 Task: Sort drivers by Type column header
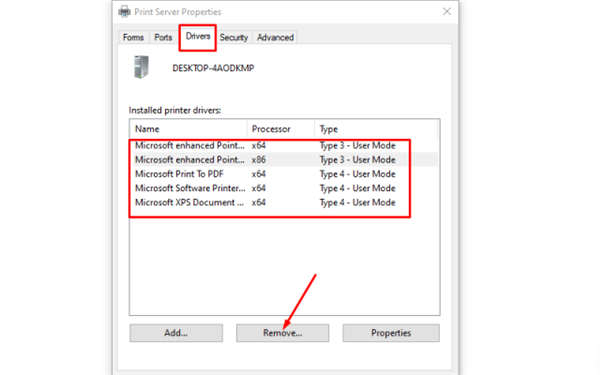377,129
